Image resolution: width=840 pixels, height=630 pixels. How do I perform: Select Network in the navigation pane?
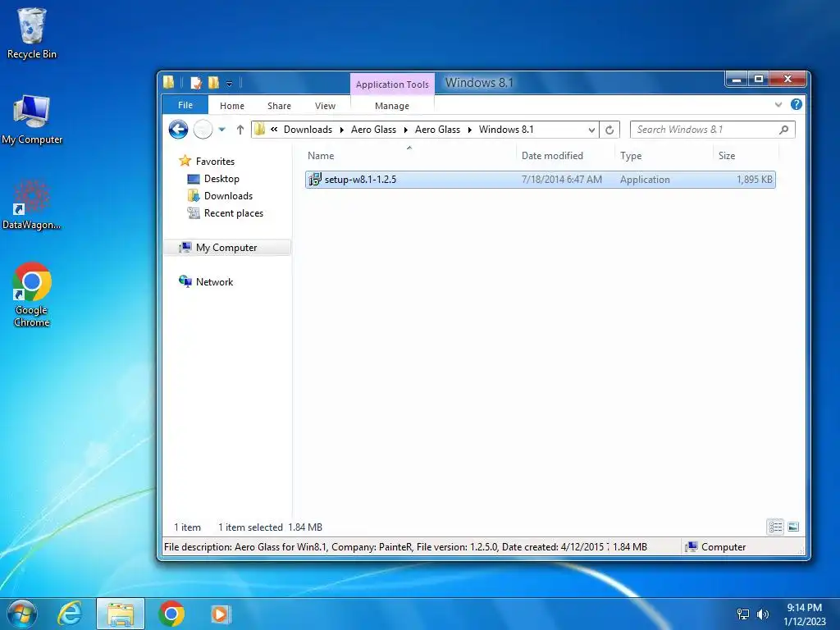coord(214,282)
